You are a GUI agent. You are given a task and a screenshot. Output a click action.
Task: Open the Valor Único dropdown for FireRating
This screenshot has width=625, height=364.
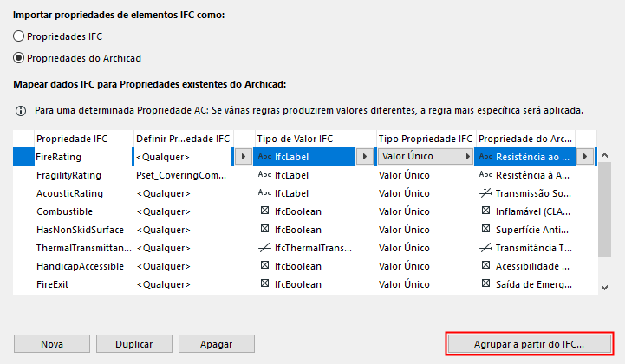pos(465,157)
